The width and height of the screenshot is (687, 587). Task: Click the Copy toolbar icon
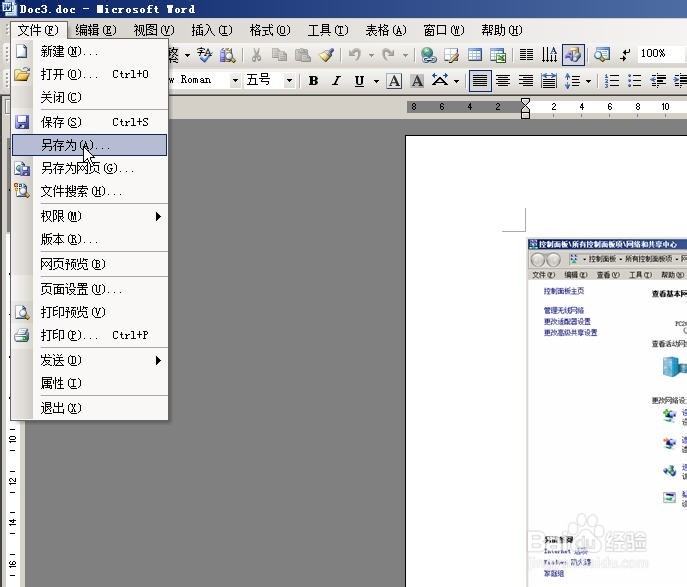click(x=279, y=55)
